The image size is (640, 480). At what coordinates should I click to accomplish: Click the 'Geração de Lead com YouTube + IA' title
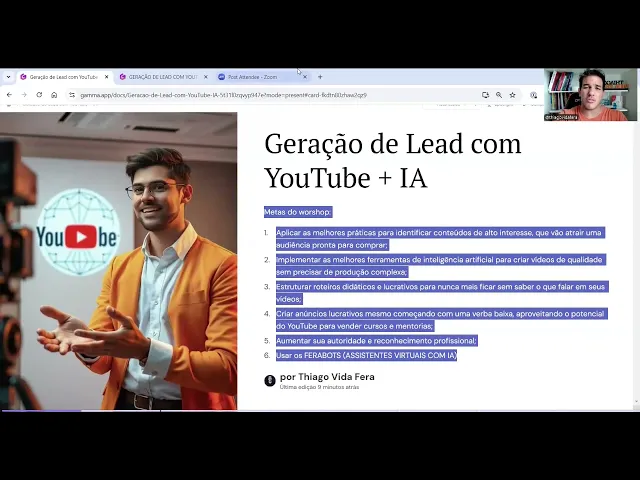393,160
